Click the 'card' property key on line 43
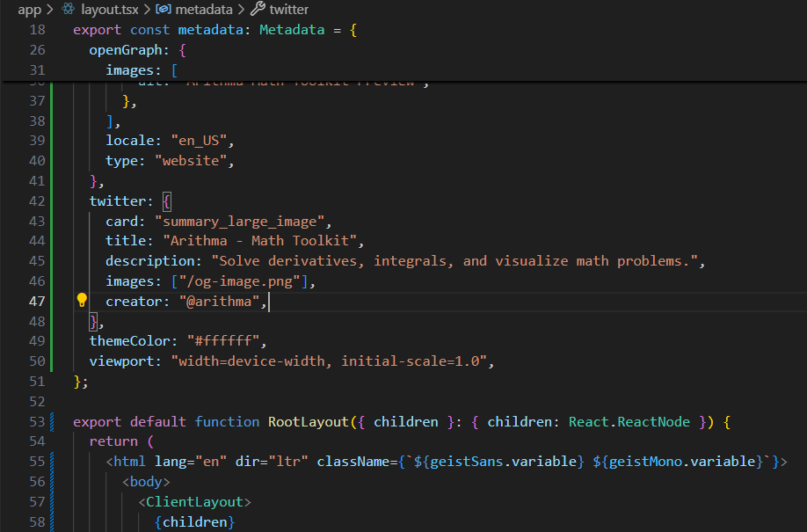Viewport: 807px width, 532px height. pyautogui.click(x=121, y=222)
